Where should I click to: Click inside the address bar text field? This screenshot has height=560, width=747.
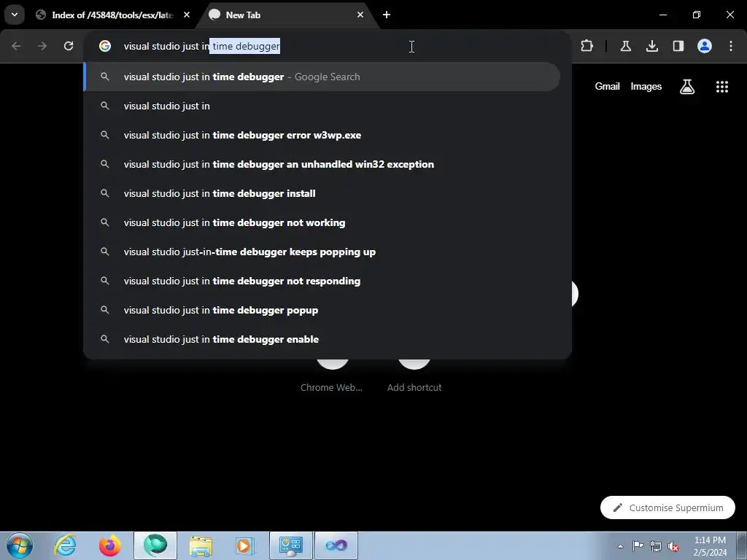click(x=328, y=46)
